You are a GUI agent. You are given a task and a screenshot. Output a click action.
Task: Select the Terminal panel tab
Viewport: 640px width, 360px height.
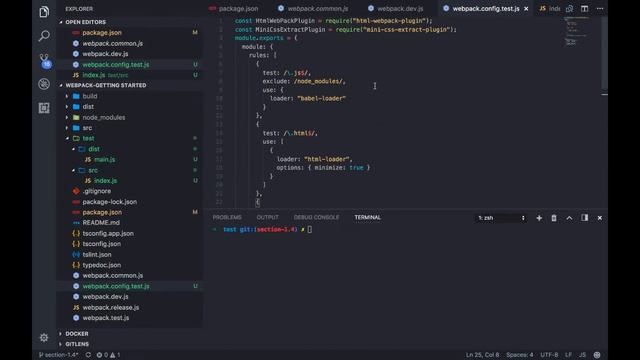[x=367, y=218]
